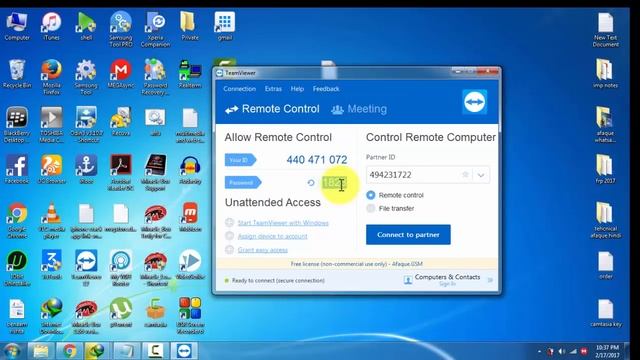Image resolution: width=640 pixels, height=360 pixels.
Task: Switch to the Remote Control tab
Action: tap(272, 109)
